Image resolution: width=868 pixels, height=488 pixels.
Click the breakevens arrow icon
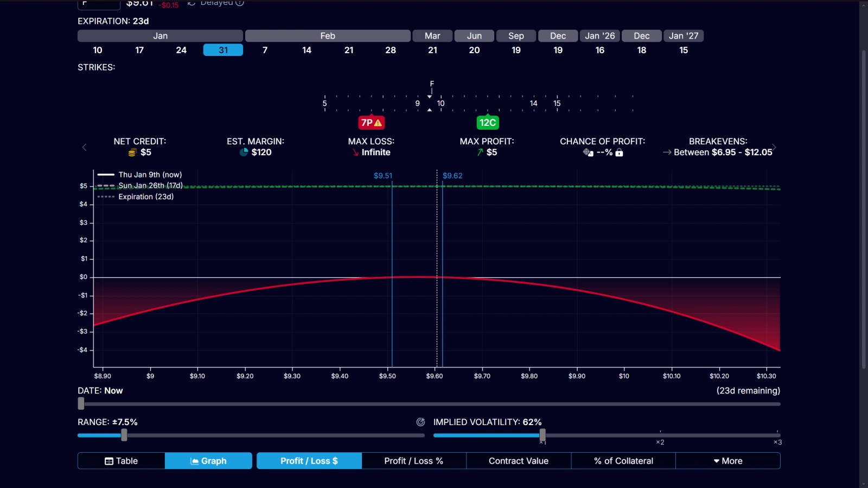pyautogui.click(x=667, y=153)
